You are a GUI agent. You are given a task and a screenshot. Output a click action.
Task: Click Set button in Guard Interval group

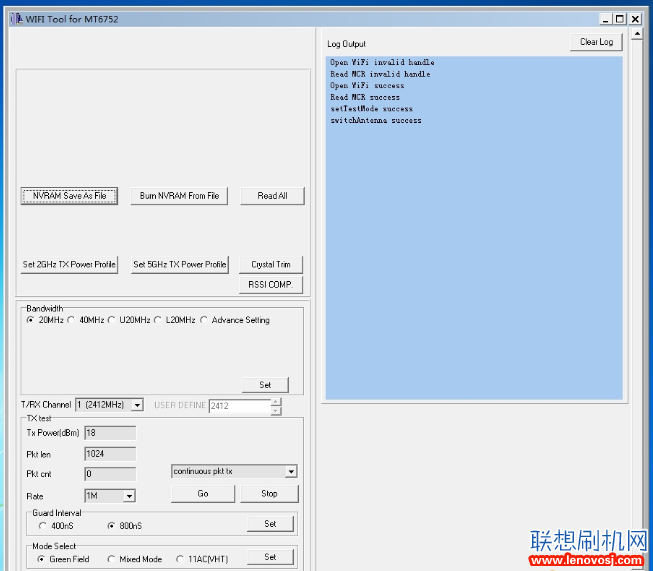coord(270,524)
